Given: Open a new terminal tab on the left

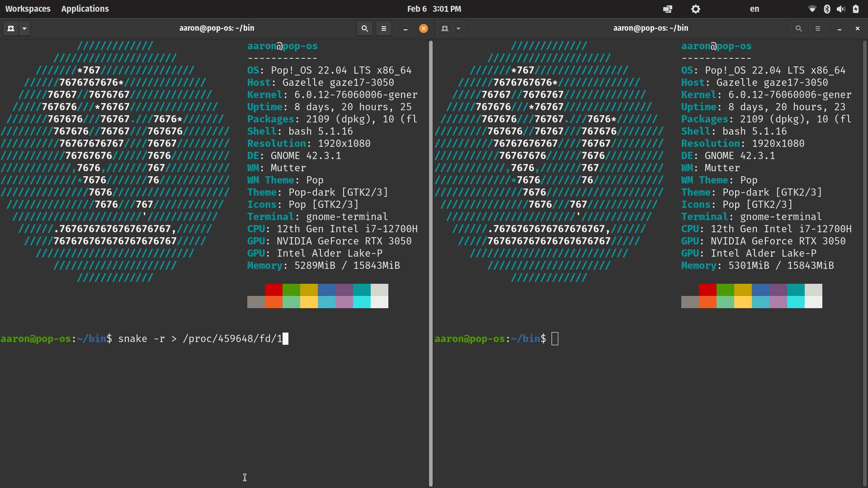Looking at the screenshot, I should tap(10, 28).
